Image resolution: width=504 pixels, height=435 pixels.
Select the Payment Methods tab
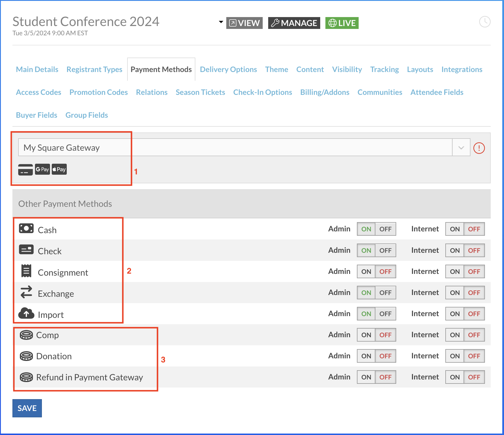coord(161,69)
